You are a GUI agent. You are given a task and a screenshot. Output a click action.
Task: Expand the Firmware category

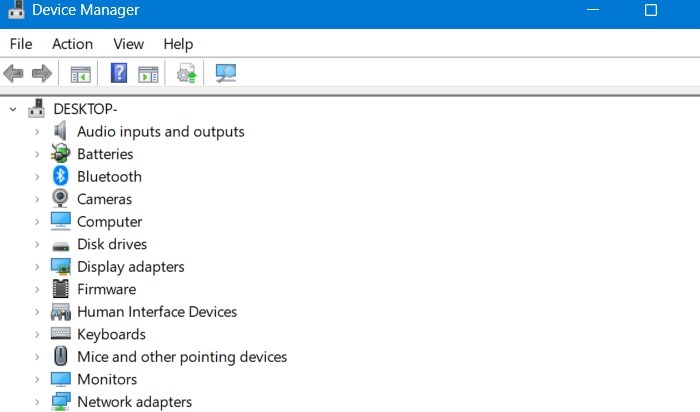(37, 289)
